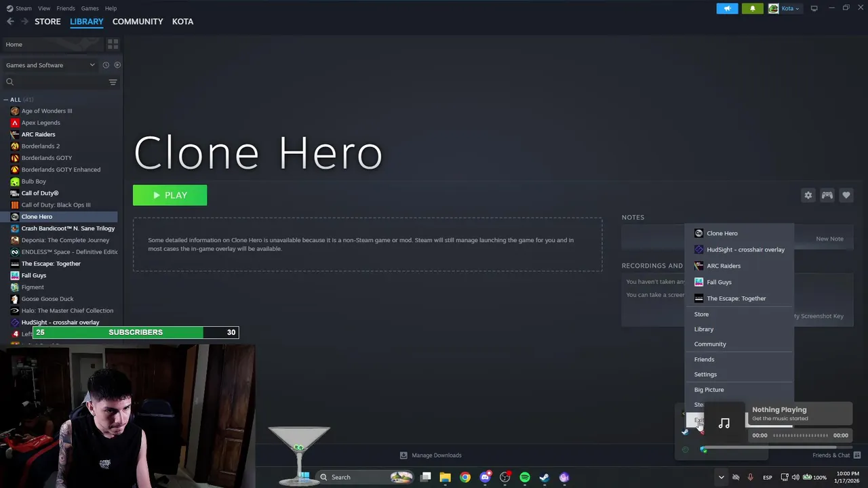Open the green notifications bell
Viewport: 868px width, 488px height.
pyautogui.click(x=752, y=8)
